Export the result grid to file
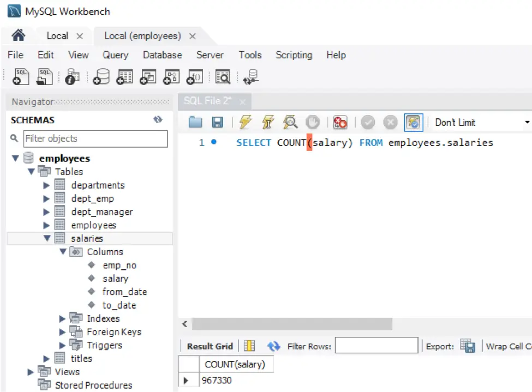 click(467, 346)
